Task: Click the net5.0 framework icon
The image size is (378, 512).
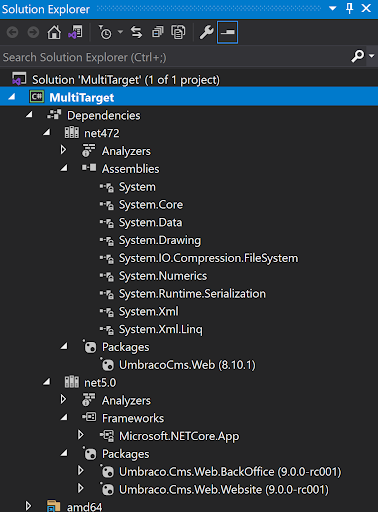Action: click(x=72, y=382)
